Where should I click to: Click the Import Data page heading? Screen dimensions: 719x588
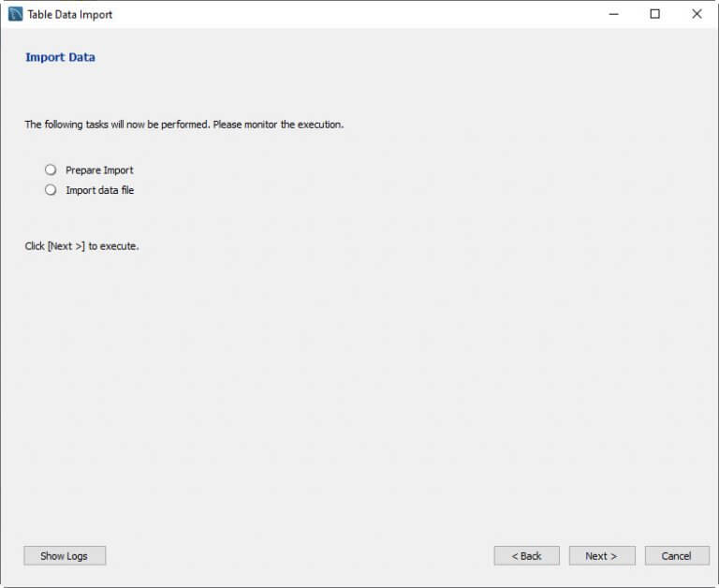(x=60, y=57)
